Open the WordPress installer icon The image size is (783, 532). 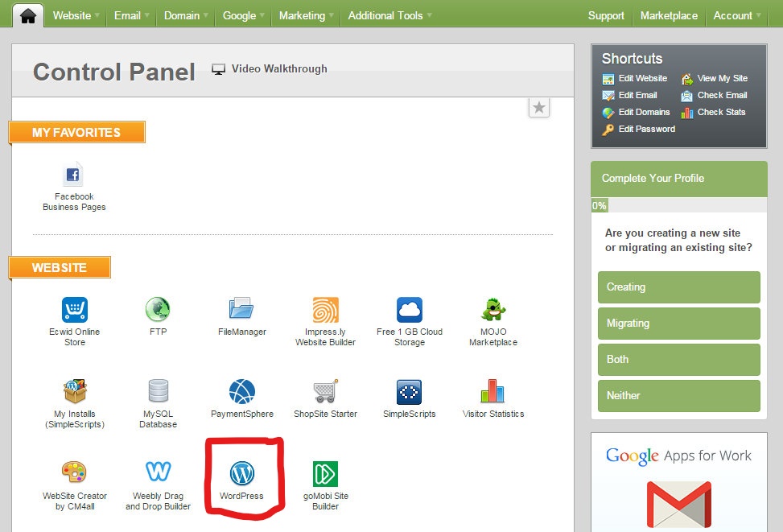coord(241,474)
